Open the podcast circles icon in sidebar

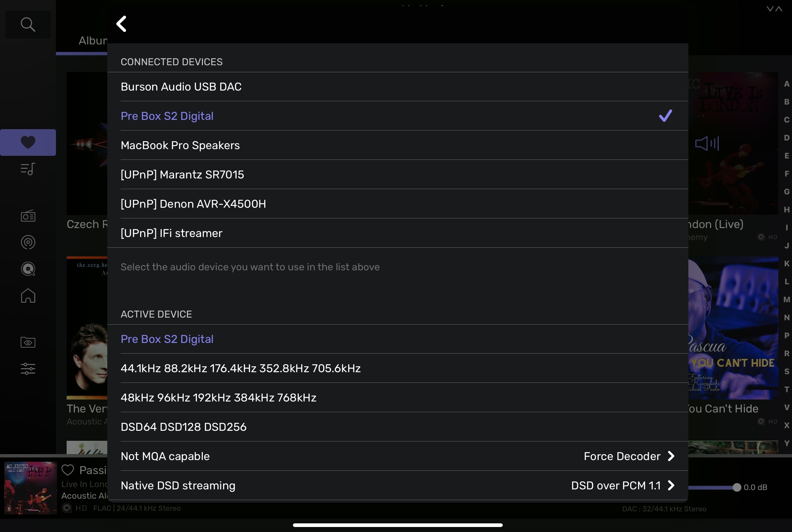click(28, 242)
